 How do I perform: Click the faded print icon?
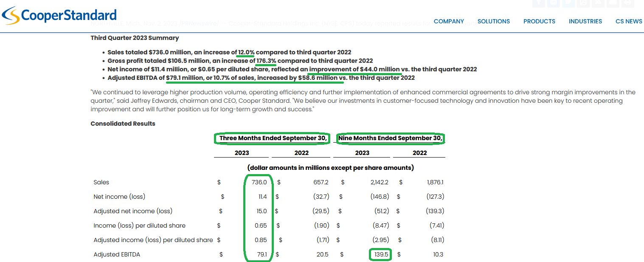point(627,3)
